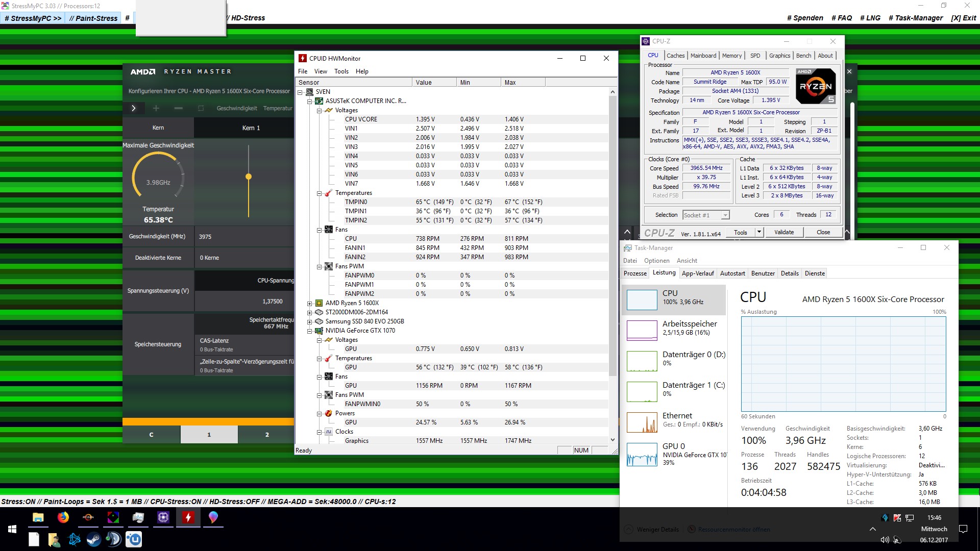The image size is (980, 551).
Task: Open the CPU-Z taskbar icon
Action: point(163,517)
